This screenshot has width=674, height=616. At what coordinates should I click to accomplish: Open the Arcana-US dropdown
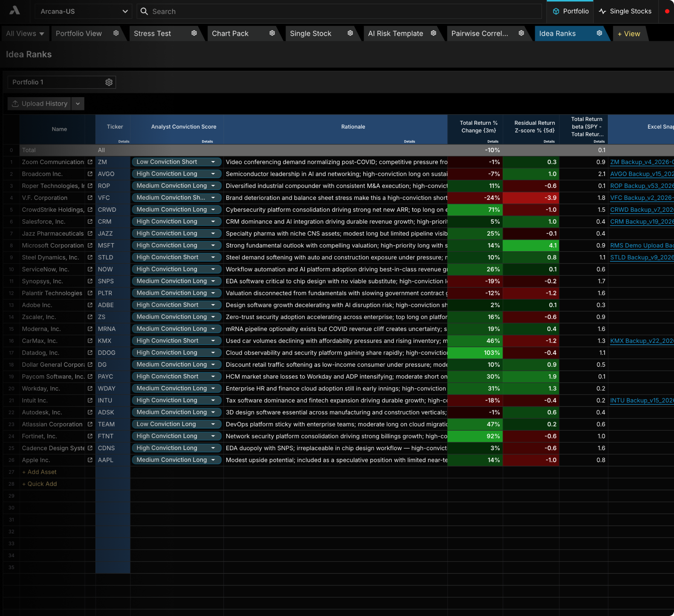point(83,12)
